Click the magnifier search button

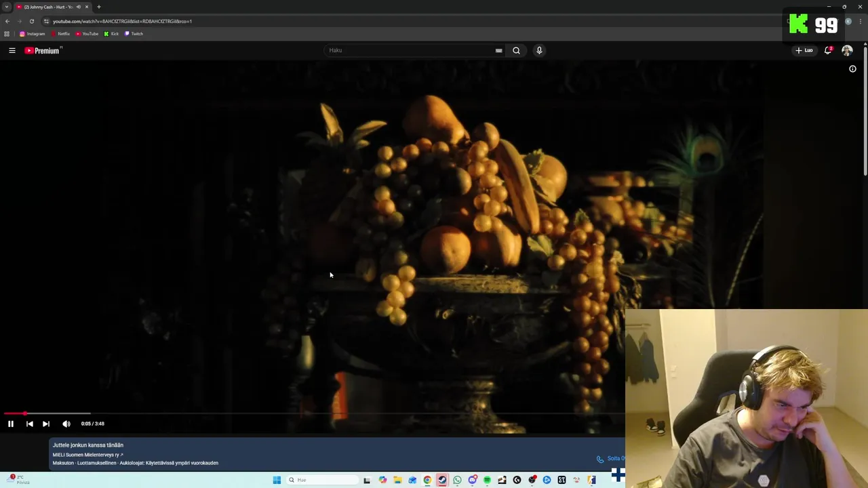click(x=516, y=50)
